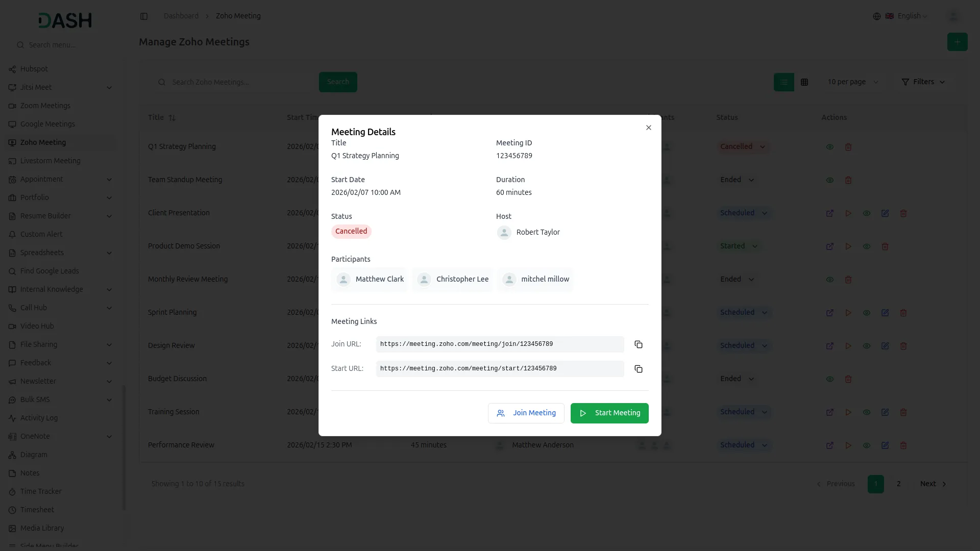The width and height of the screenshot is (980, 551).
Task: Expand the Filters dropdown
Action: tap(923, 82)
